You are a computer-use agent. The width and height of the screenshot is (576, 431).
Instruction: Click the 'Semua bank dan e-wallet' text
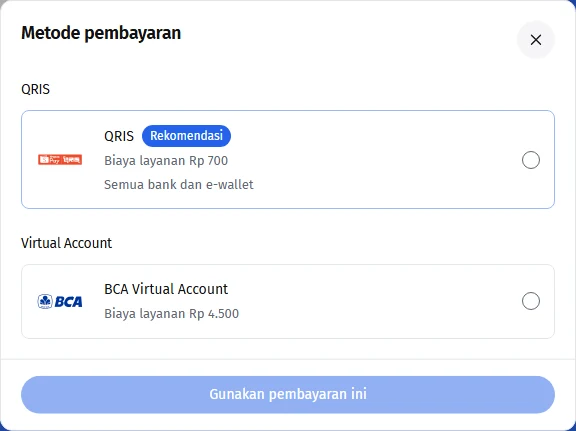(x=179, y=184)
